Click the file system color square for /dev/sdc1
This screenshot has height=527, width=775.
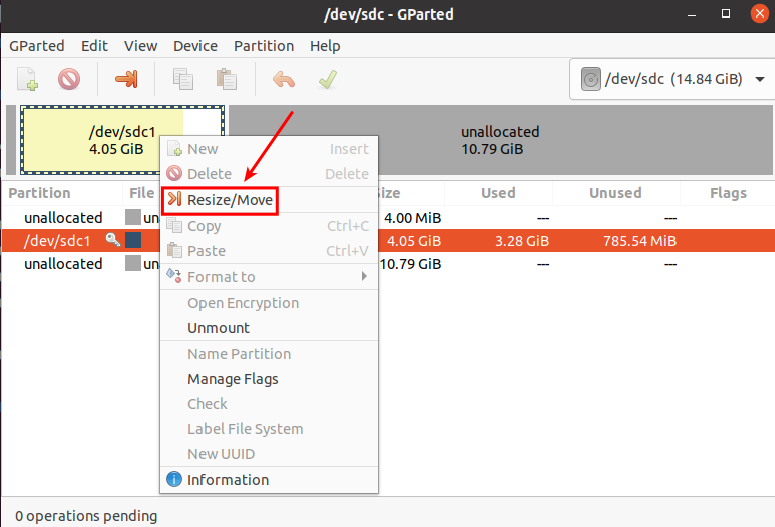[x=133, y=240]
